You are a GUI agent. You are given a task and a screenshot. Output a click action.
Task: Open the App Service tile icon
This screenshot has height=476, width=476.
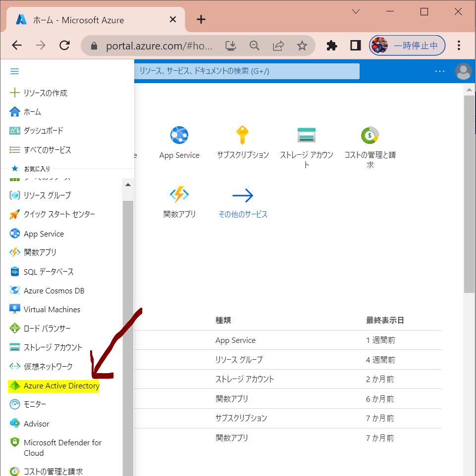pos(179,135)
